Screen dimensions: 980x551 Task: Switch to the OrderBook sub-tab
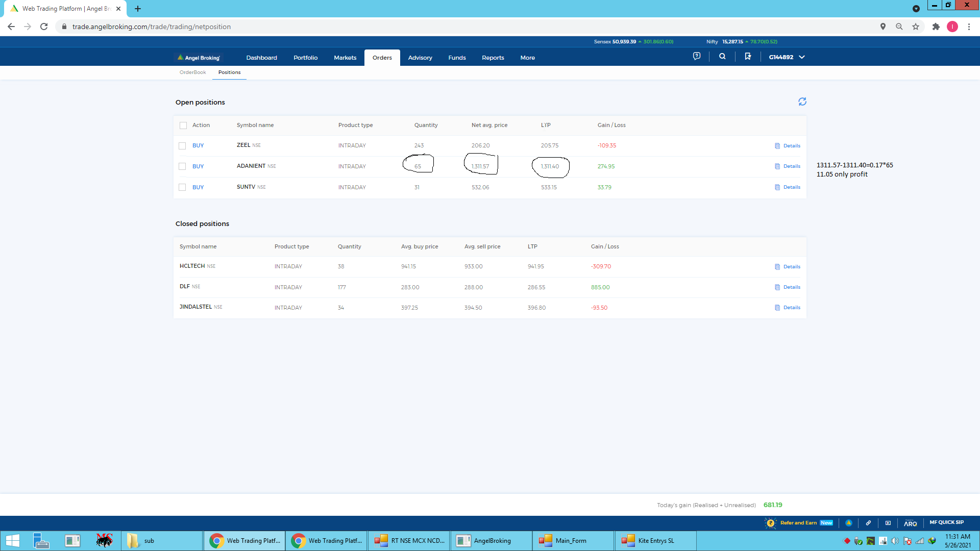coord(192,72)
